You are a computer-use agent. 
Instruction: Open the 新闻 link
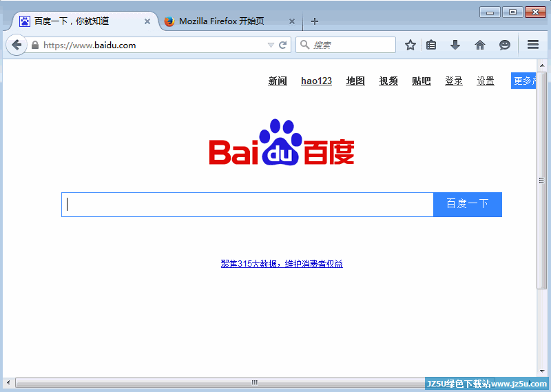coord(278,81)
